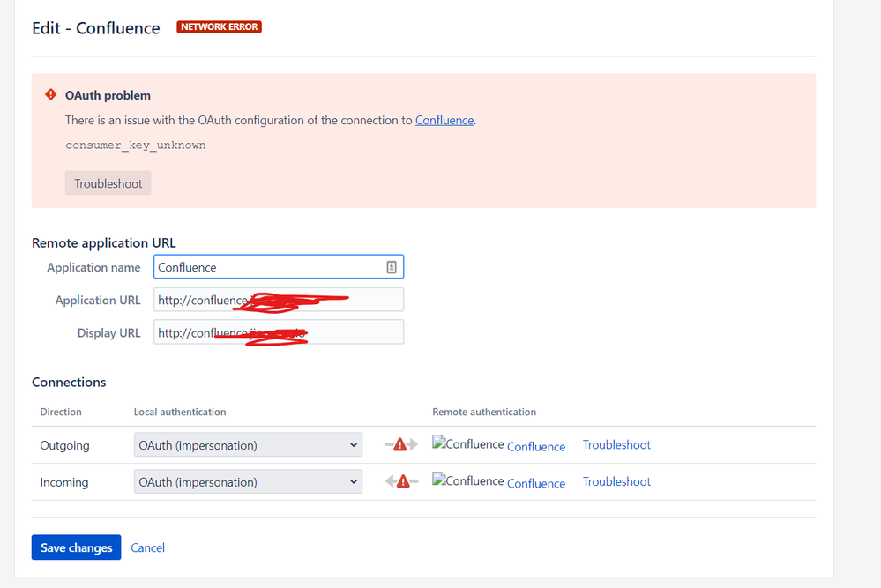Image resolution: width=881 pixels, height=588 pixels.
Task: Click the Remote application URL heading
Action: (104, 242)
